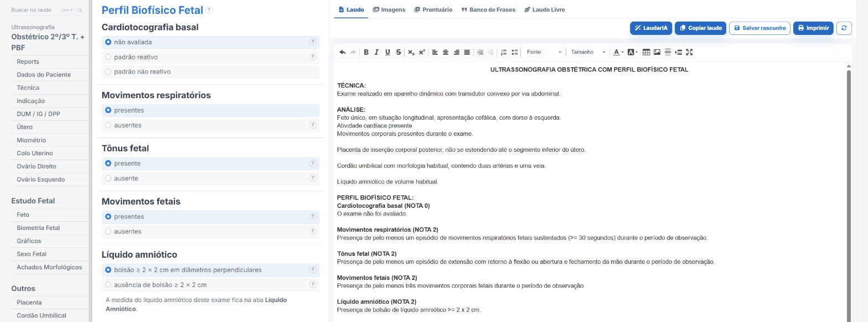Select 'não avaliada' cardiotocografia option

coord(211,42)
